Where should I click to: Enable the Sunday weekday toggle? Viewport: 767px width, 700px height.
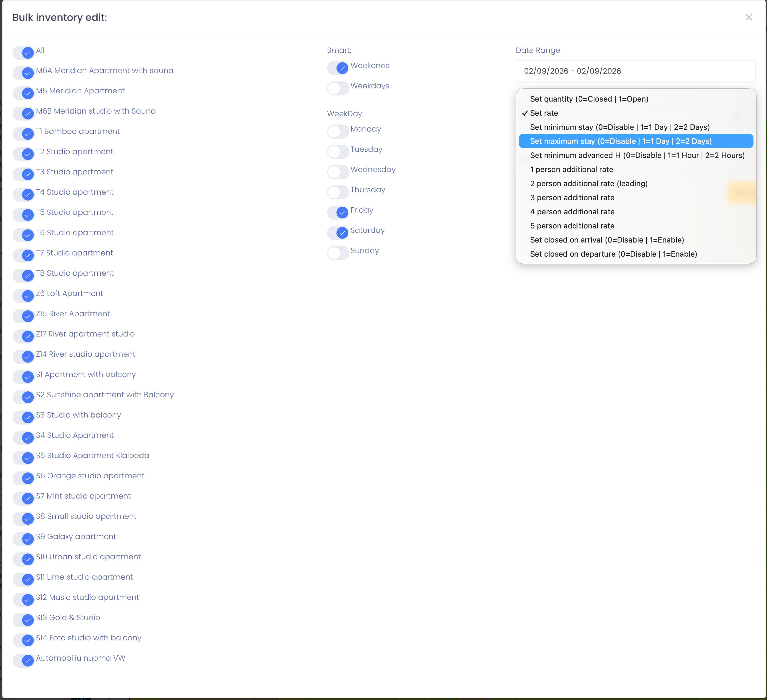[x=338, y=253]
